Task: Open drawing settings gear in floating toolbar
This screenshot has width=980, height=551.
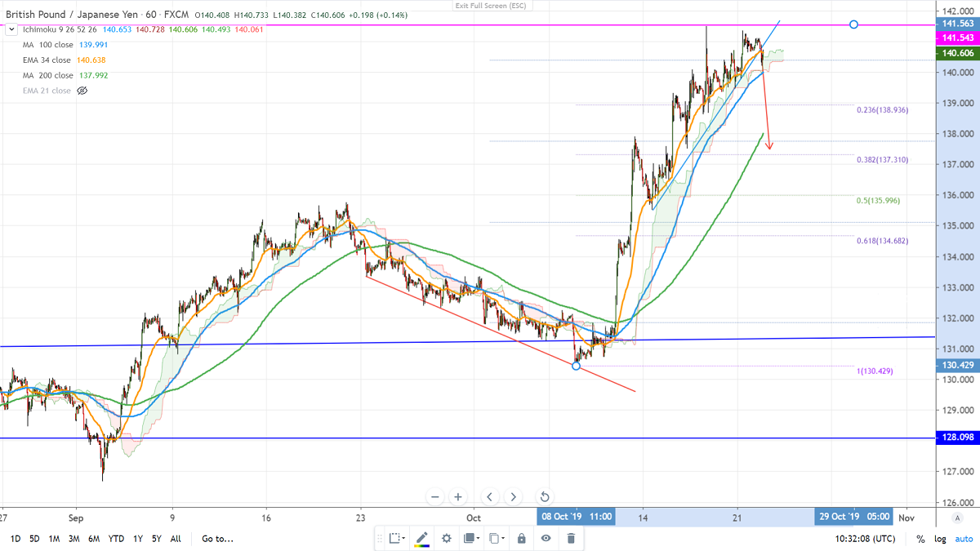Action: coord(447,538)
